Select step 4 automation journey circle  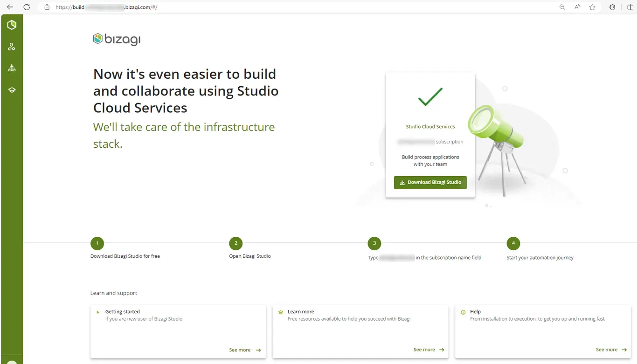tap(513, 243)
